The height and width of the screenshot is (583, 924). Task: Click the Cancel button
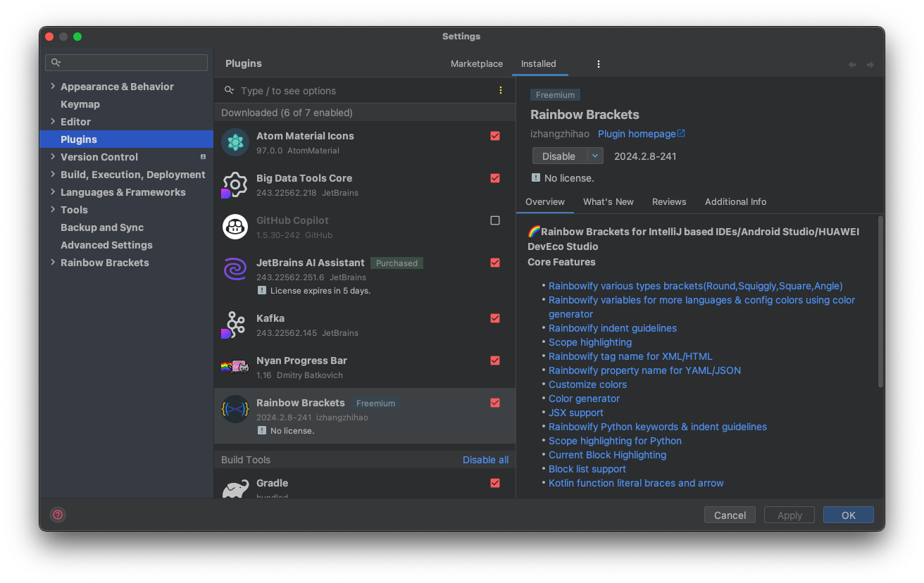(730, 515)
